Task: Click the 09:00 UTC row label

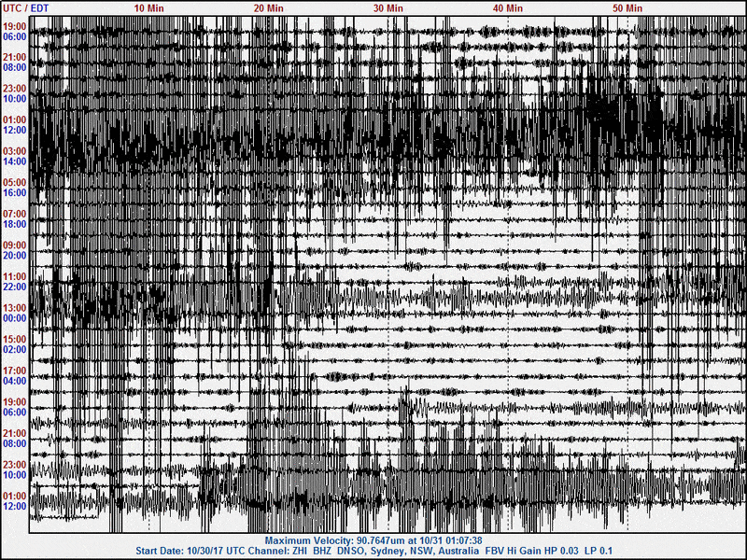Action: click(16, 245)
